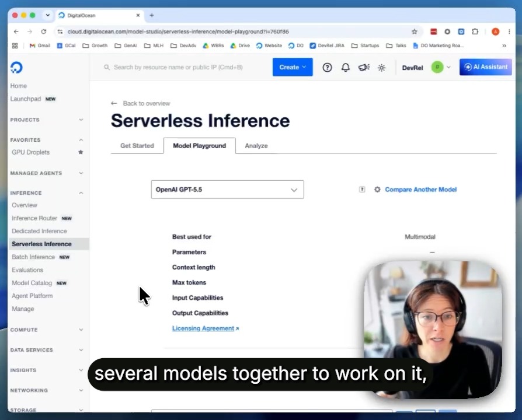The width and height of the screenshot is (522, 420).
Task: Expand the Data Services section
Action: coord(81,350)
